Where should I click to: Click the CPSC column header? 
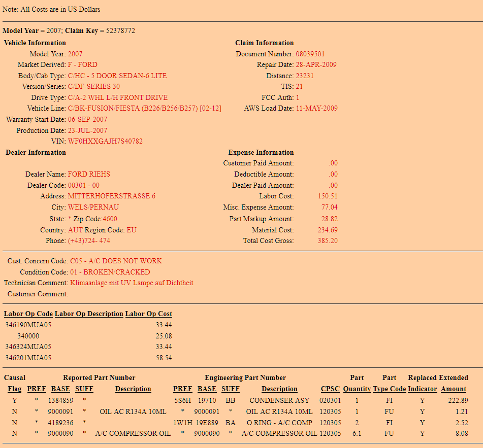pos(330,389)
